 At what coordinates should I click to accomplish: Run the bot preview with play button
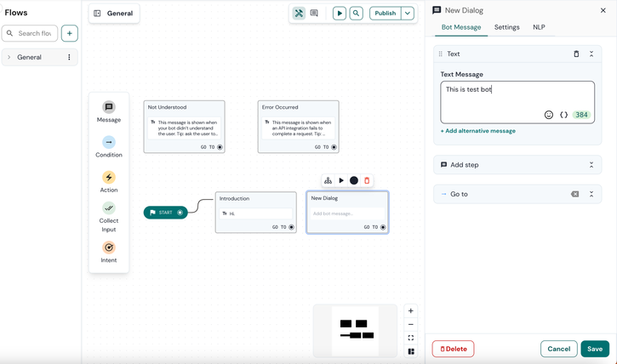coord(340,14)
